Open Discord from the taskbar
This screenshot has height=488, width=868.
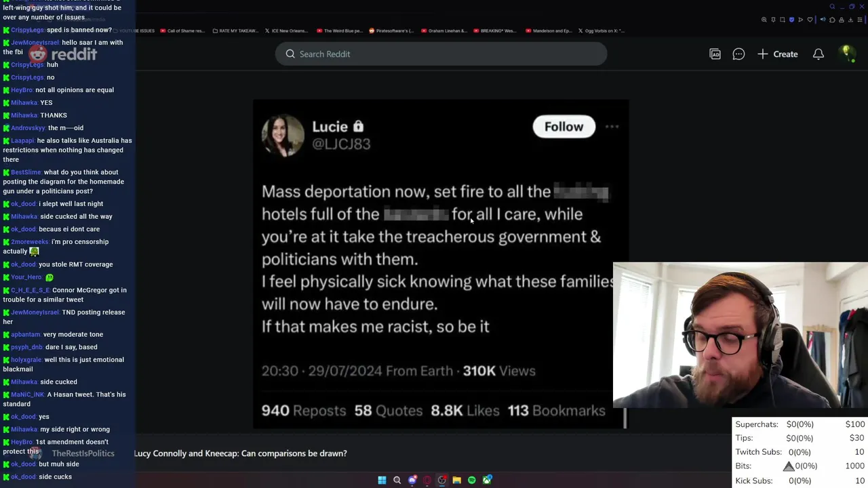(412, 480)
